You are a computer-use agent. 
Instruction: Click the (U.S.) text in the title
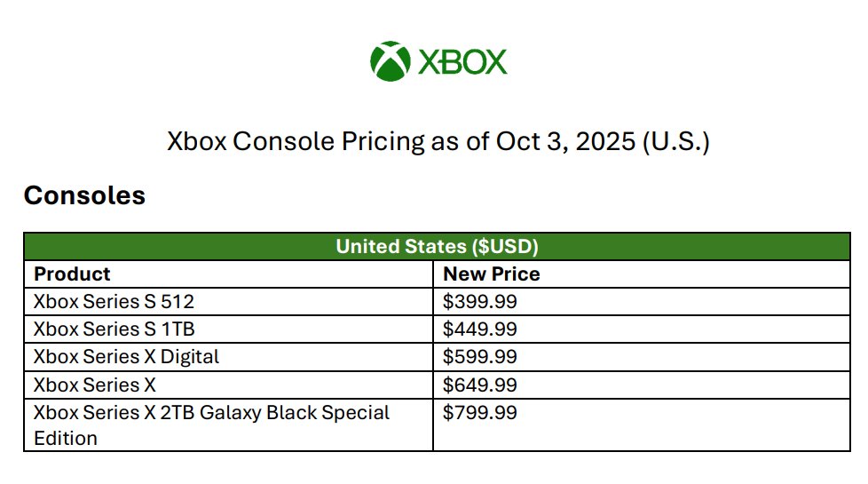click(x=675, y=141)
